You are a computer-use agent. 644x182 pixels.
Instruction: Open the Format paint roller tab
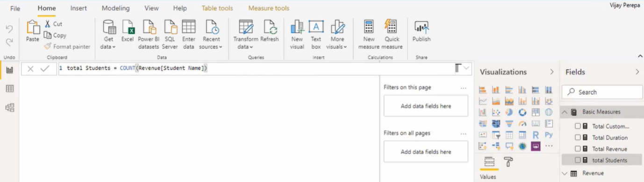coord(508,162)
